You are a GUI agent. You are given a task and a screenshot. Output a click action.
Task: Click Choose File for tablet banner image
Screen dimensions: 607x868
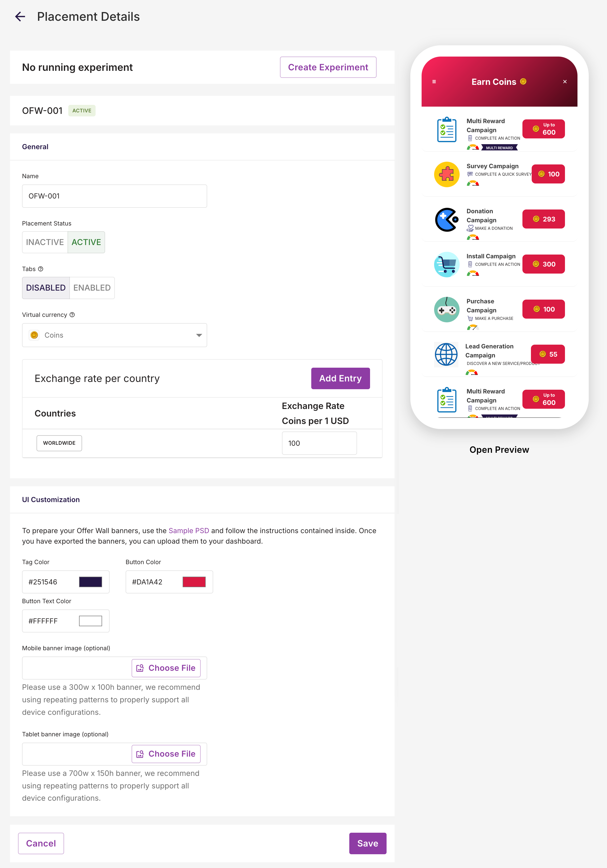166,754
